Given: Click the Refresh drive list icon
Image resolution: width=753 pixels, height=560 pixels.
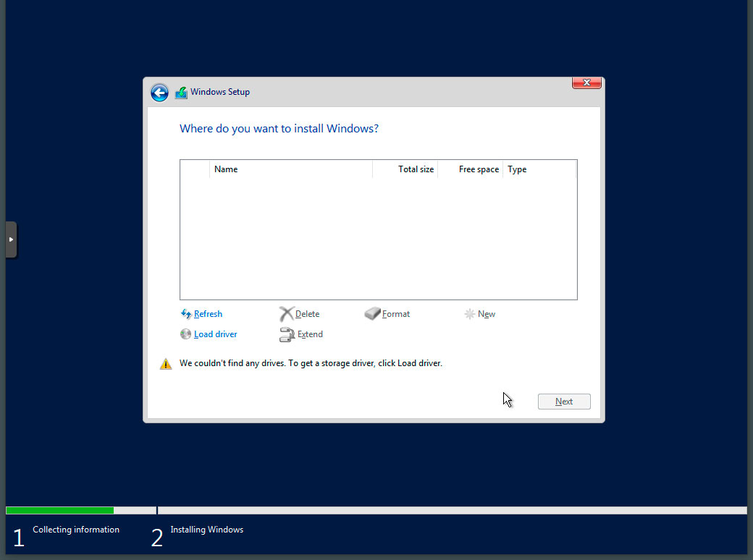Looking at the screenshot, I should coord(186,313).
